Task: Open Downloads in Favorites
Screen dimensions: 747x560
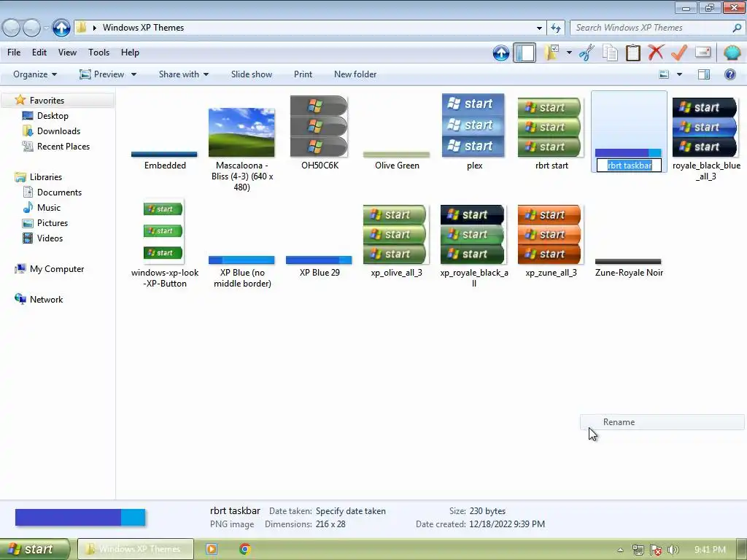Action: pyautogui.click(x=58, y=131)
